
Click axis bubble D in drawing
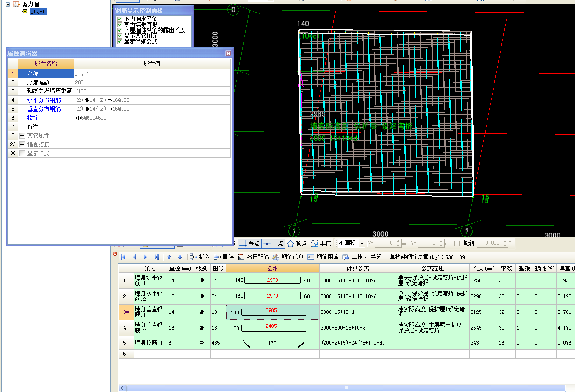point(233,9)
